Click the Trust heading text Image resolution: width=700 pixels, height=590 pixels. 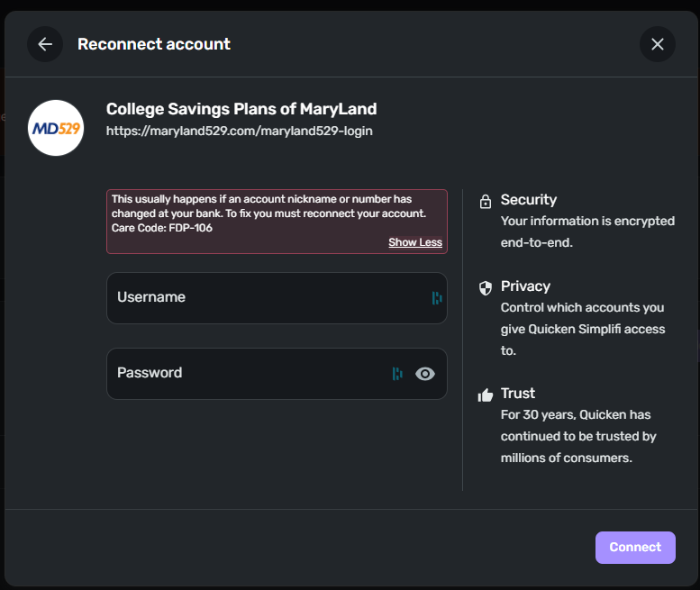click(x=518, y=394)
